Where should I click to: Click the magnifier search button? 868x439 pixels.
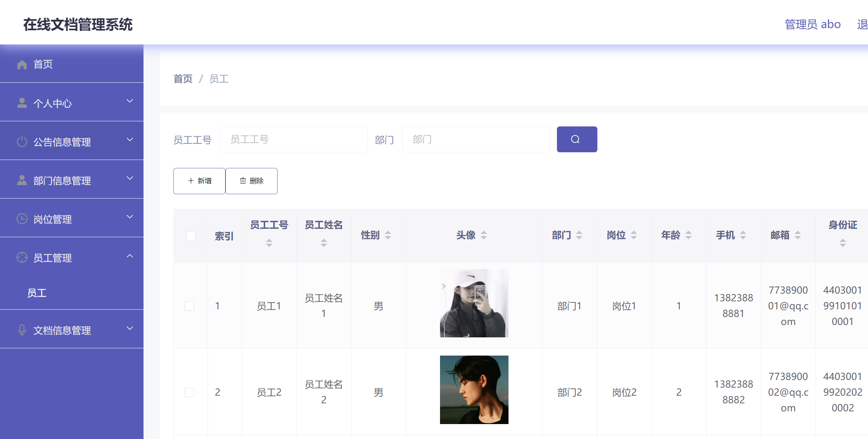coord(577,140)
